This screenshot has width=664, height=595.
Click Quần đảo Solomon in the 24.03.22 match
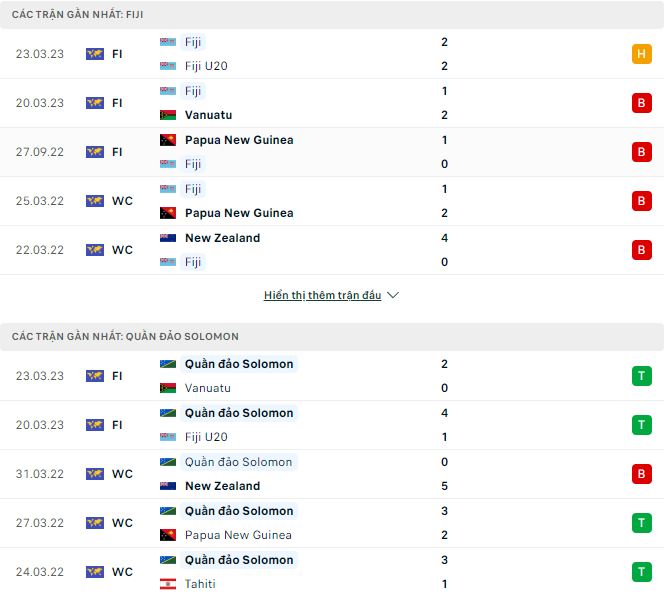tap(239, 560)
